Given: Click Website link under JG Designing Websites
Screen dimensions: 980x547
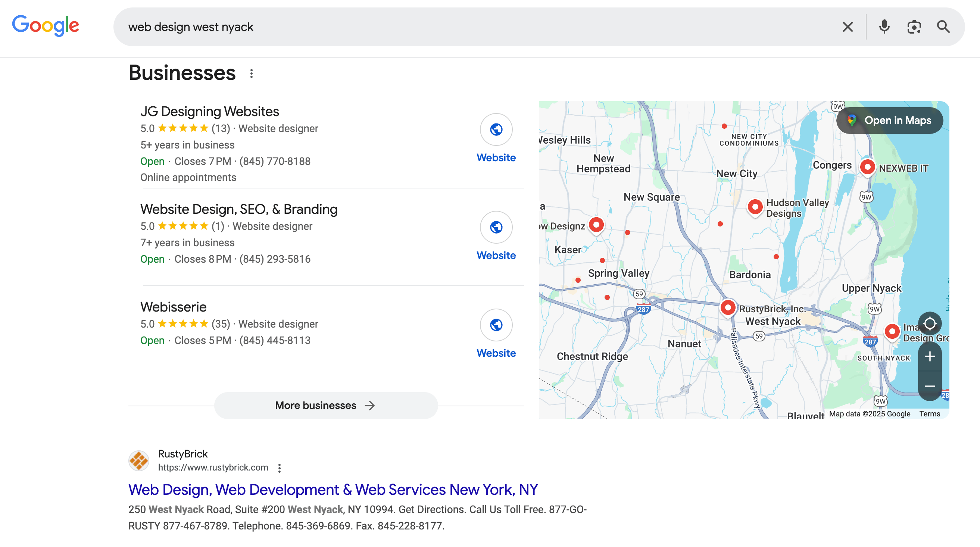Looking at the screenshot, I should pyautogui.click(x=496, y=157).
